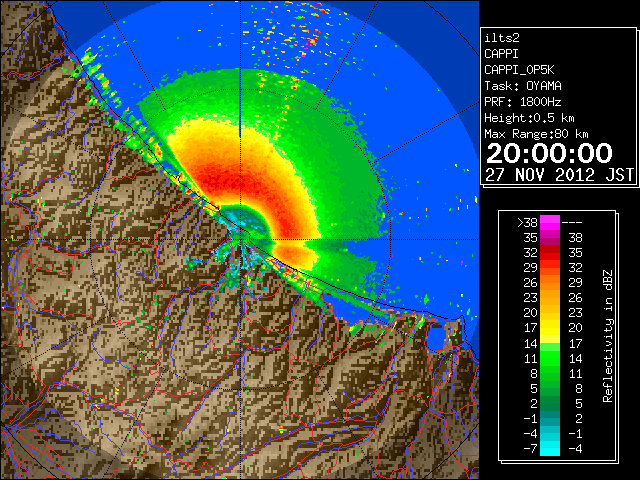This screenshot has height=480, width=640.
Task: Click the "Height:0.5 km" entry
Action: (x=529, y=118)
